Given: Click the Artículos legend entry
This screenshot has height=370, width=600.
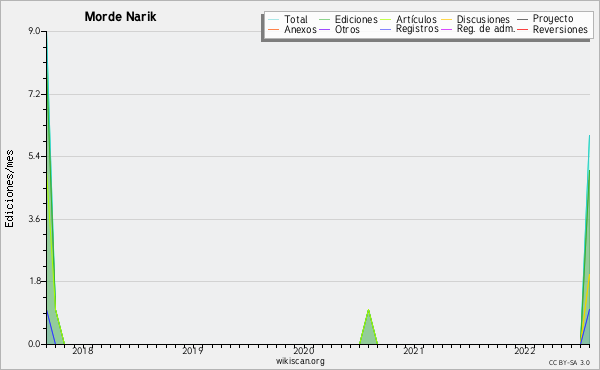Looking at the screenshot, I should (416, 19).
